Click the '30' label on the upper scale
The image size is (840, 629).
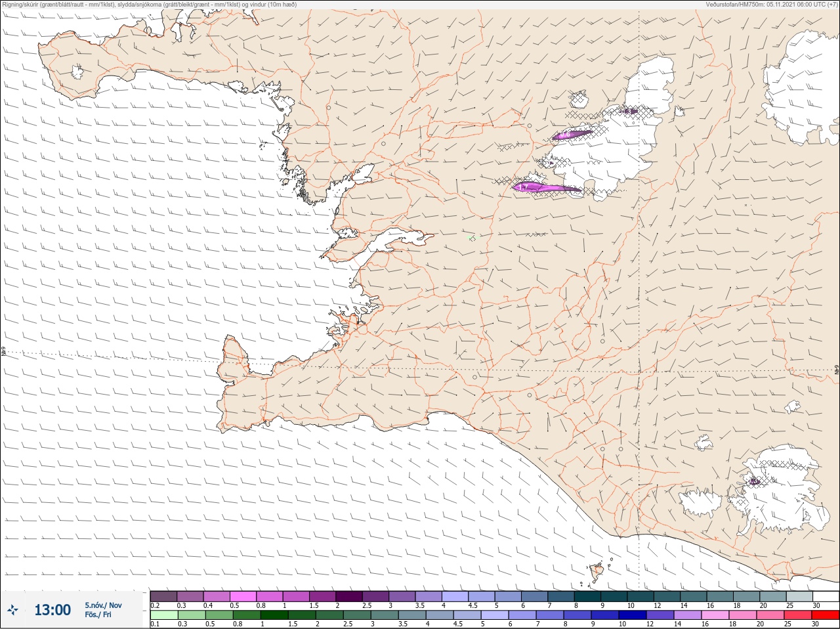tap(816, 605)
